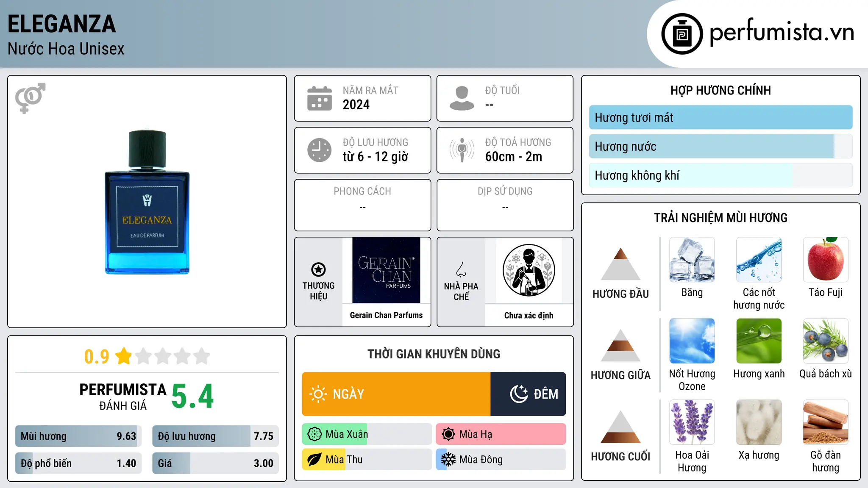Click the green 5.4 Perfumista score
The image size is (868, 488).
point(193,396)
